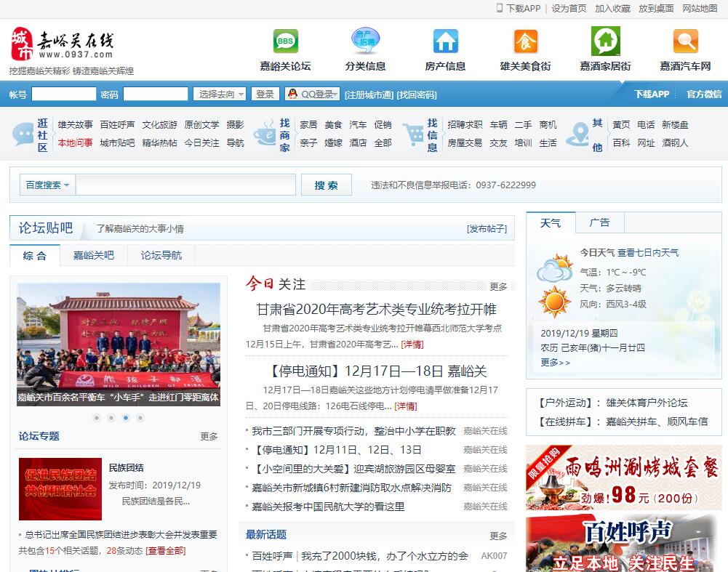Image resolution: width=728 pixels, height=572 pixels.
Task: Select the third carousel dot
Action: (125, 418)
